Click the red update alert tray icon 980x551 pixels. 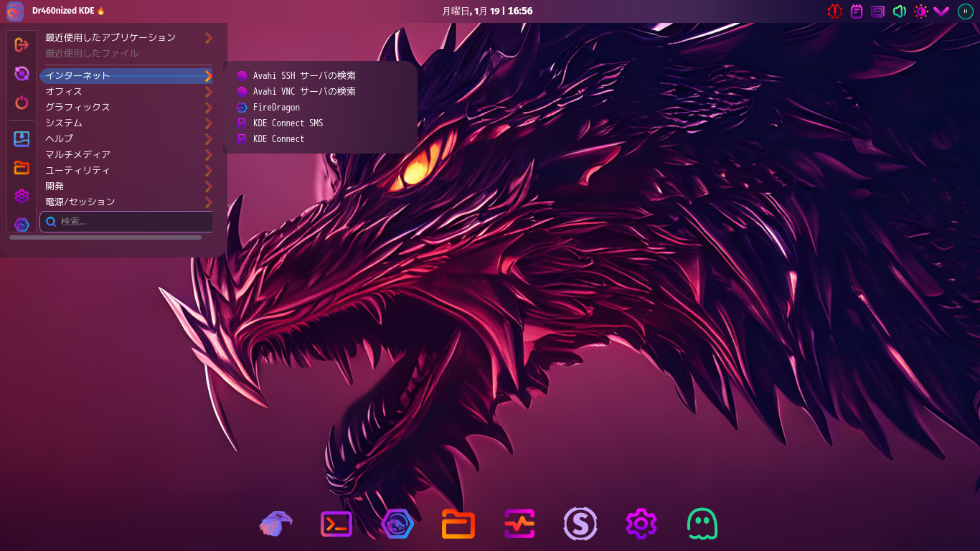pos(834,11)
